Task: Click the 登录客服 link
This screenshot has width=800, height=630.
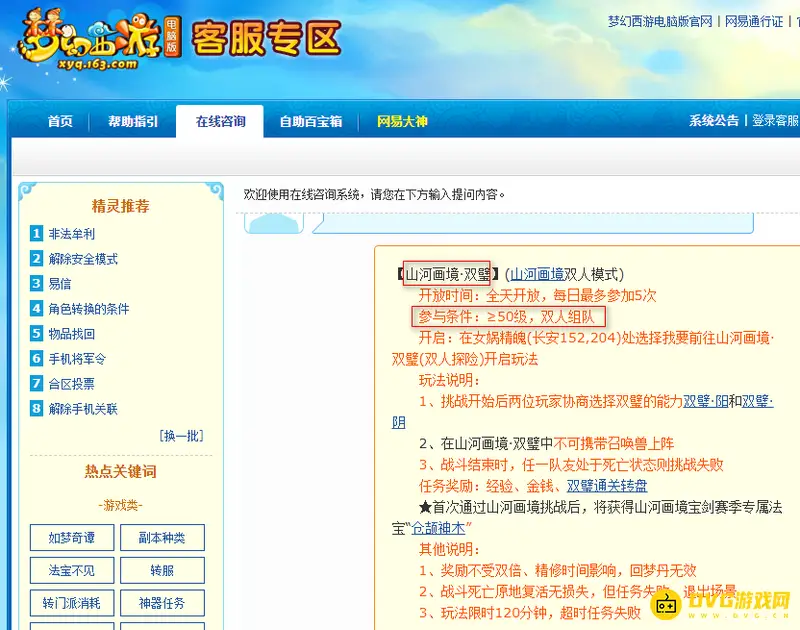Action: tap(776, 120)
